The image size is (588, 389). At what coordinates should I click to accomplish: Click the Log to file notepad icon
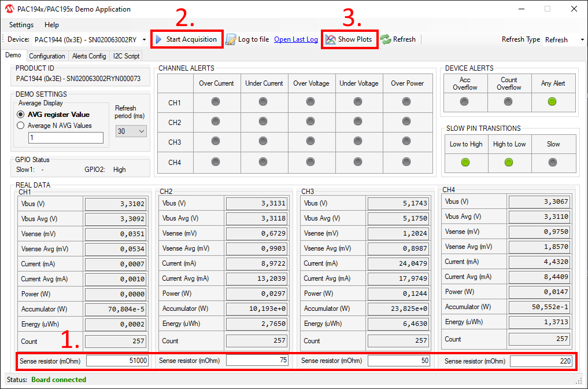(231, 39)
